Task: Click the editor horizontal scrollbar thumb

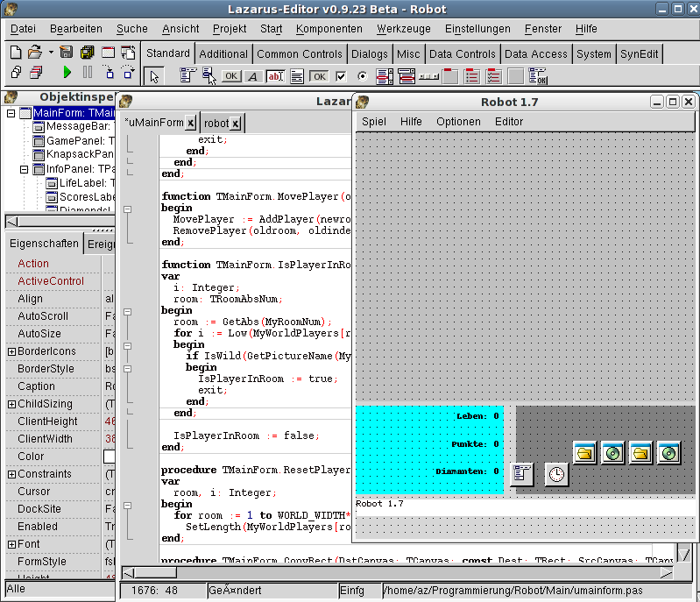Action: point(156,573)
